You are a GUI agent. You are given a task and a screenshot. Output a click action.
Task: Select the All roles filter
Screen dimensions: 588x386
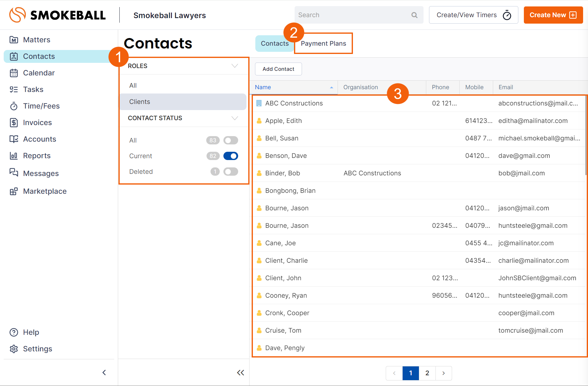tap(133, 86)
